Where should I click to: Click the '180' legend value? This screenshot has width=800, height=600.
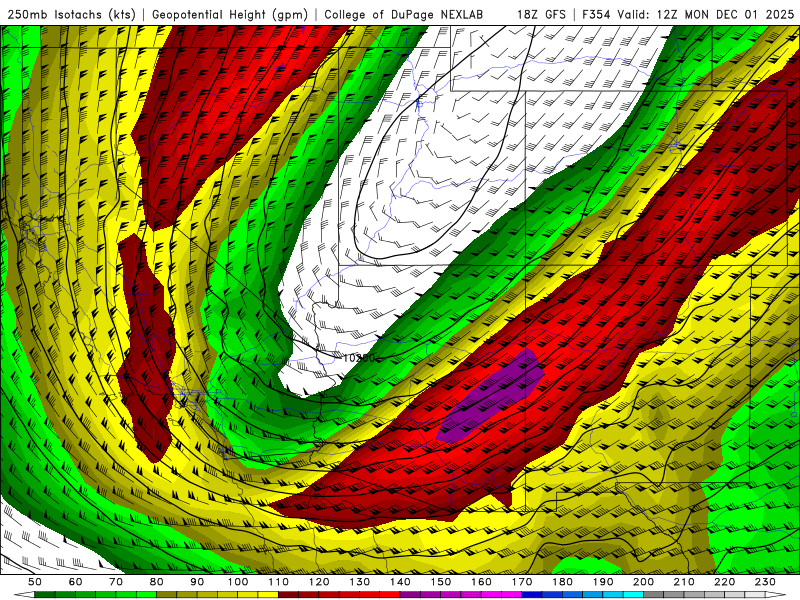pyautogui.click(x=562, y=582)
